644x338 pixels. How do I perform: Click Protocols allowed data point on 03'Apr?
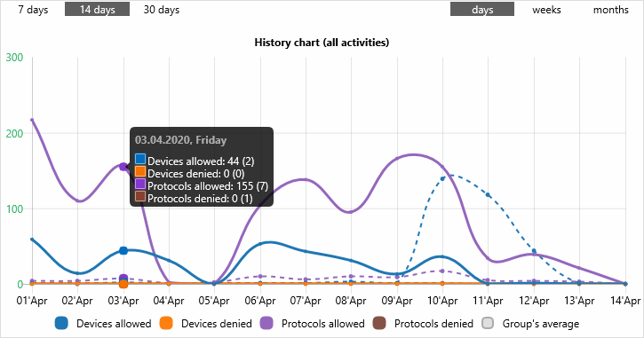point(123,167)
